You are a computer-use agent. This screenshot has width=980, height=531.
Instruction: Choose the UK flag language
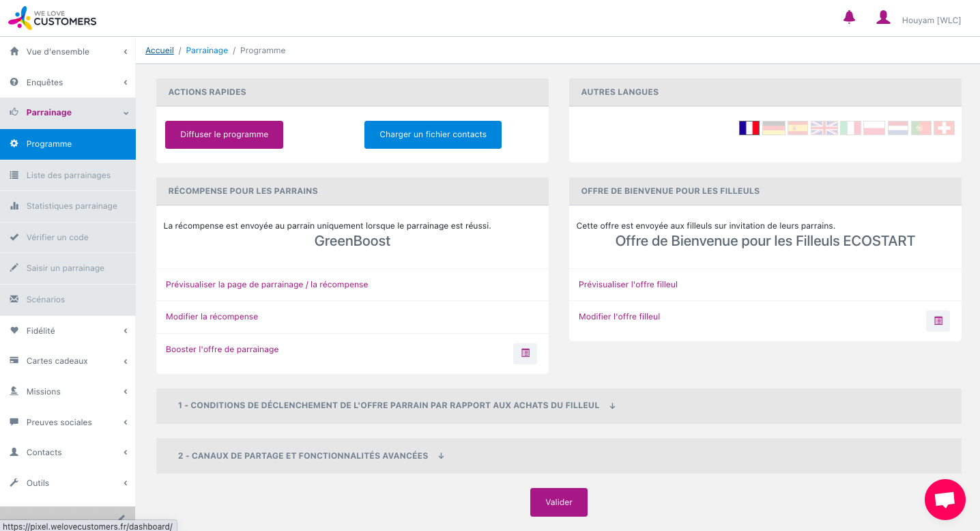(x=824, y=128)
